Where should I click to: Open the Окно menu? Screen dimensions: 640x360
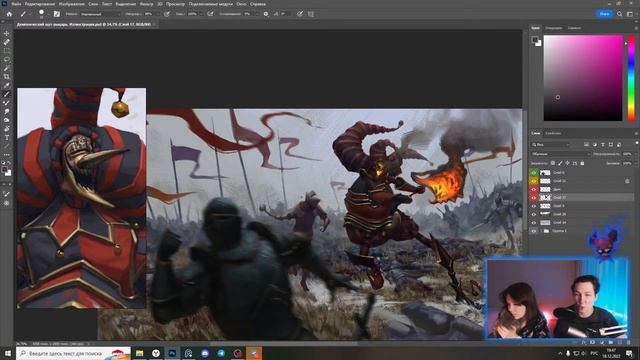pyautogui.click(x=241, y=4)
